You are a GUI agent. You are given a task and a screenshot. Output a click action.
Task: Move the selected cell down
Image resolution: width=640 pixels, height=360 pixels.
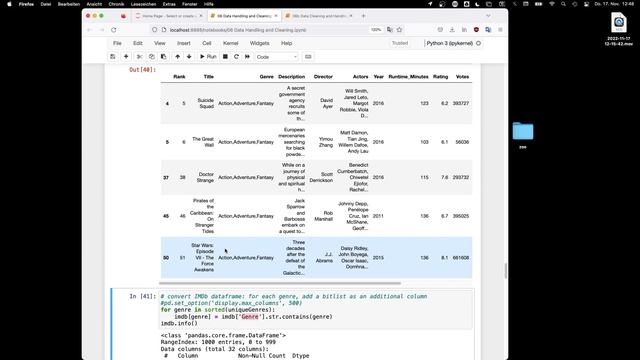(x=189, y=57)
